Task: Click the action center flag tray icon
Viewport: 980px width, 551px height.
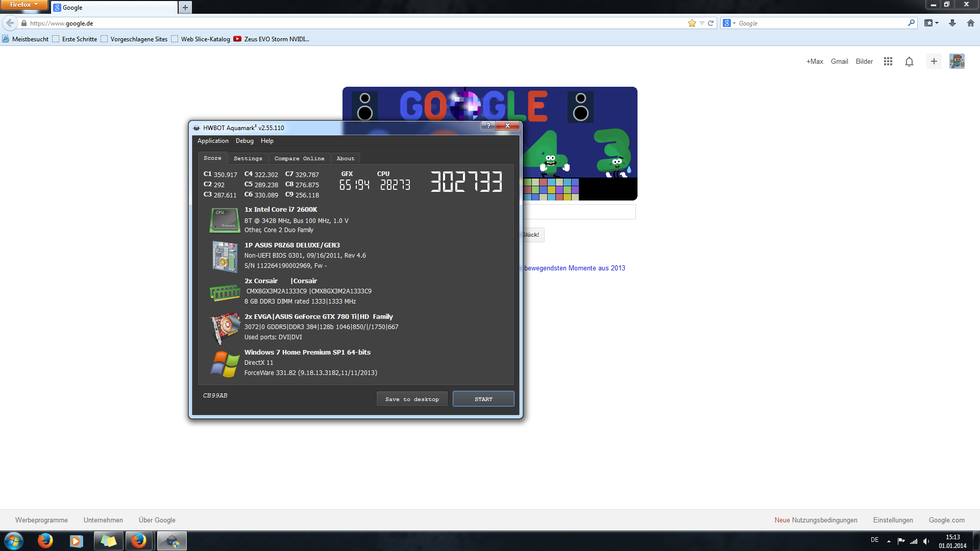Action: coord(901,541)
